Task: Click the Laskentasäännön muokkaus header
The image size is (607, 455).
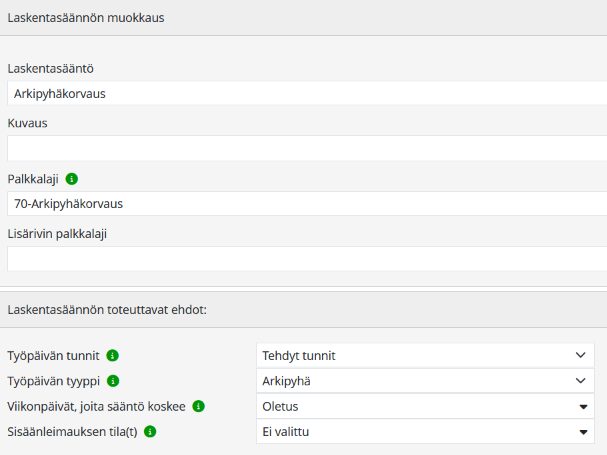Action: (x=86, y=18)
